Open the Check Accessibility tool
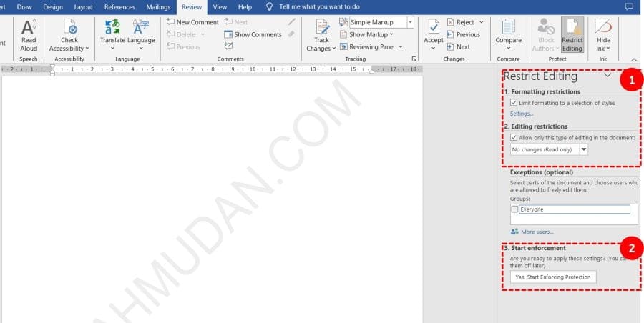This screenshot has height=323, width=644. coord(69,29)
